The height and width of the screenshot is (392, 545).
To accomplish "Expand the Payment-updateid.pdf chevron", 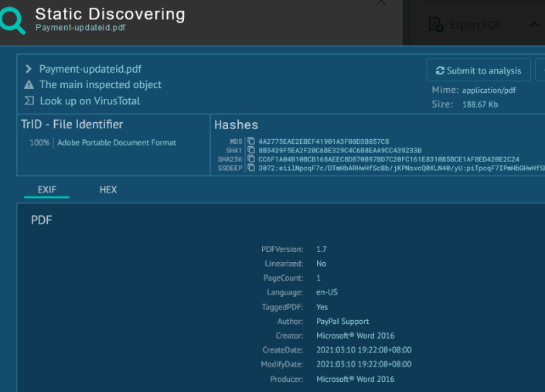I will point(29,69).
